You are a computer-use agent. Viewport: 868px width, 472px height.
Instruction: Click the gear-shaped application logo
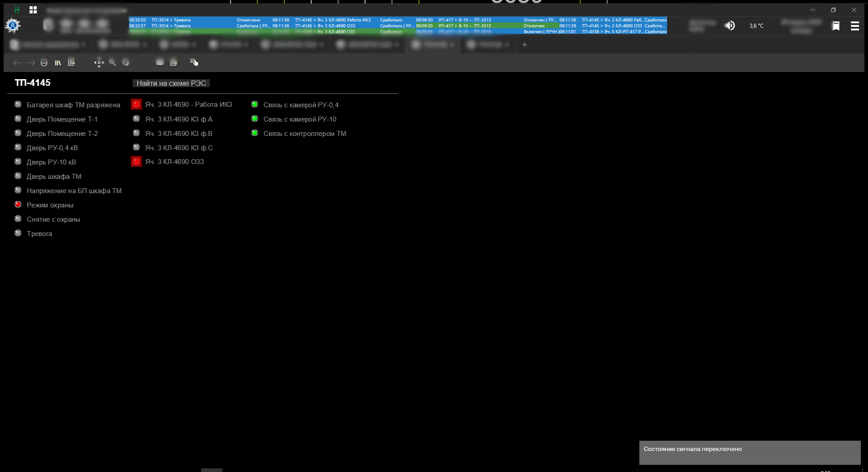pyautogui.click(x=13, y=25)
